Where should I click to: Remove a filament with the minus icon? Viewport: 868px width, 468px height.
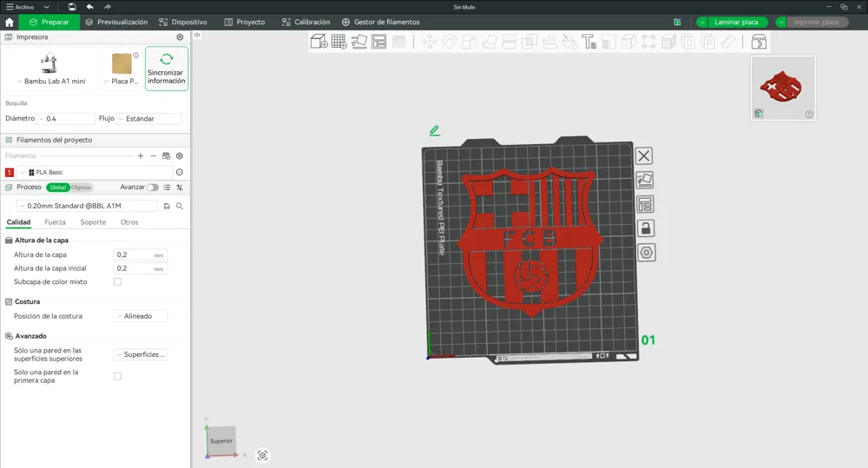[x=154, y=156]
